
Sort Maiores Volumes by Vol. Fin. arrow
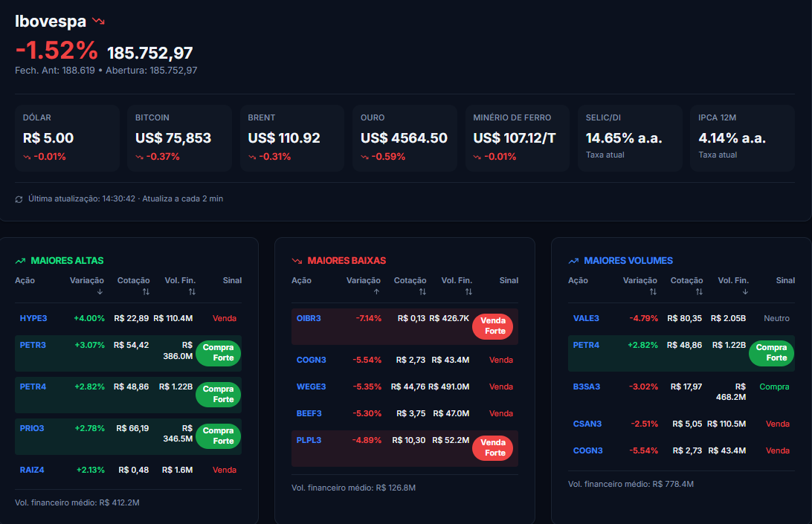(x=745, y=292)
